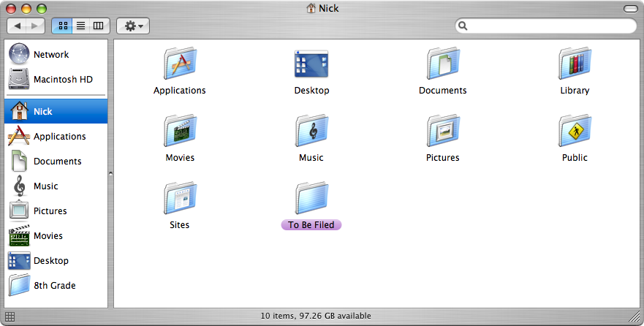Click Movies clapboard icon in the sidebar

(19, 235)
